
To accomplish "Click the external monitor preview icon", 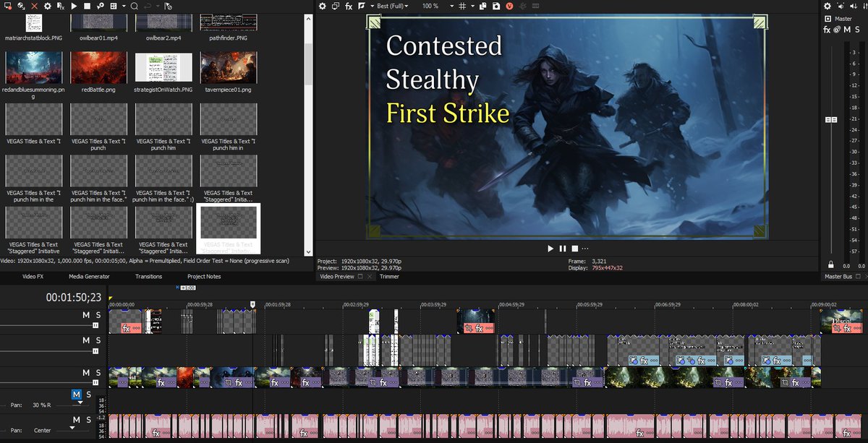I will (x=336, y=6).
